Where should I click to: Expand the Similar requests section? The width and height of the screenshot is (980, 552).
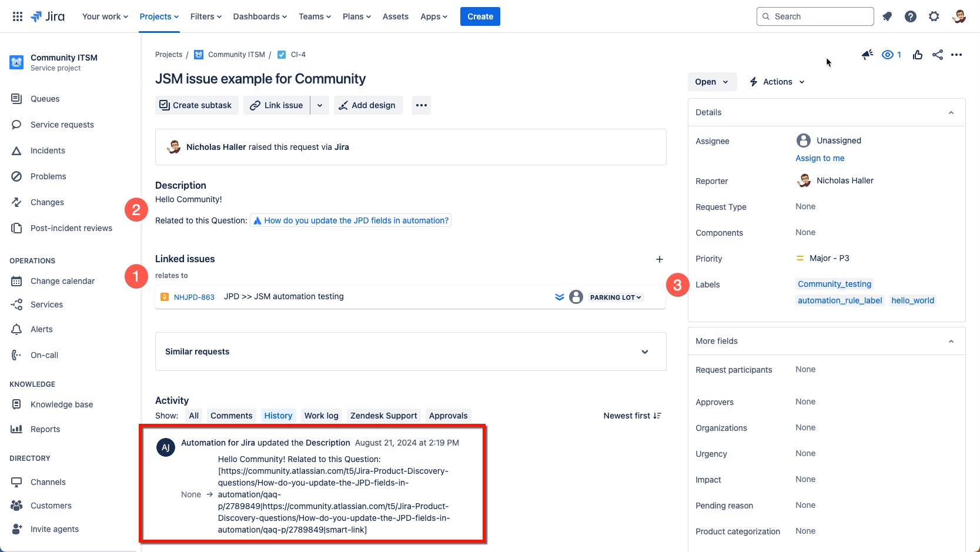coord(645,352)
